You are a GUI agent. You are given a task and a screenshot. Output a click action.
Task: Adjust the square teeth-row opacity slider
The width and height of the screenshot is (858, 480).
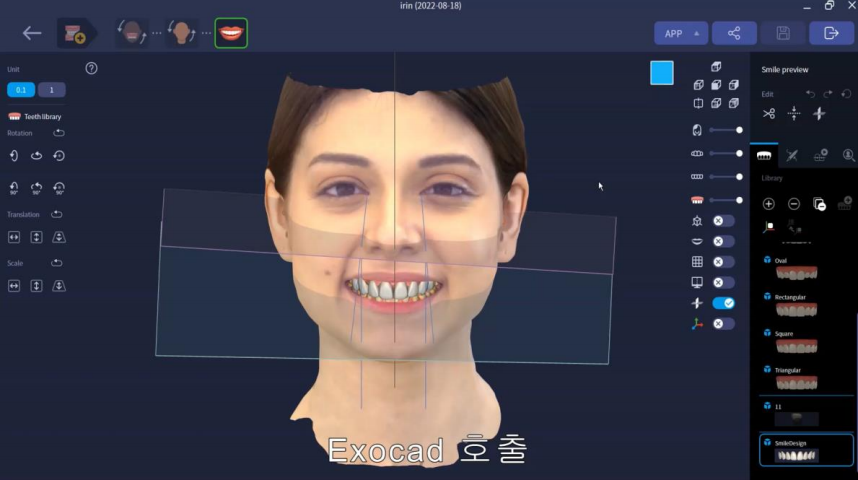pos(726,177)
